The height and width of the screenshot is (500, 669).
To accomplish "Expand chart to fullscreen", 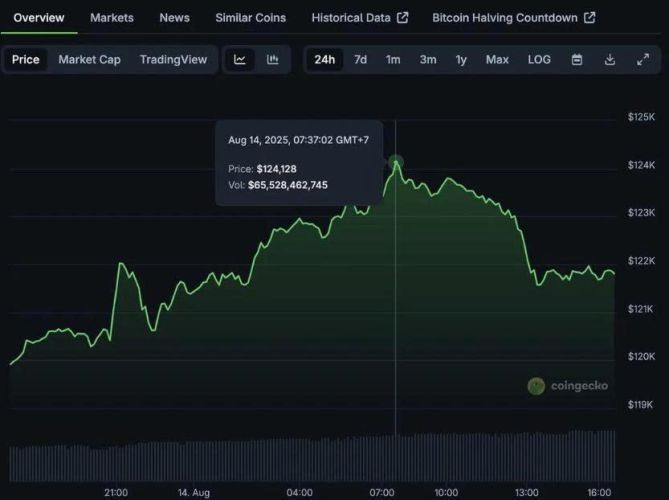I will tap(643, 60).
